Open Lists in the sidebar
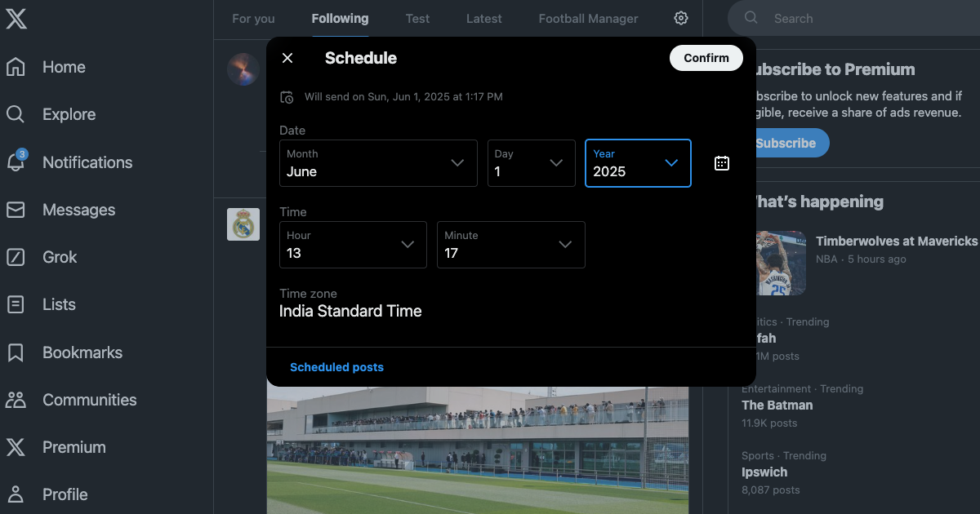This screenshot has width=980, height=514. [16, 304]
